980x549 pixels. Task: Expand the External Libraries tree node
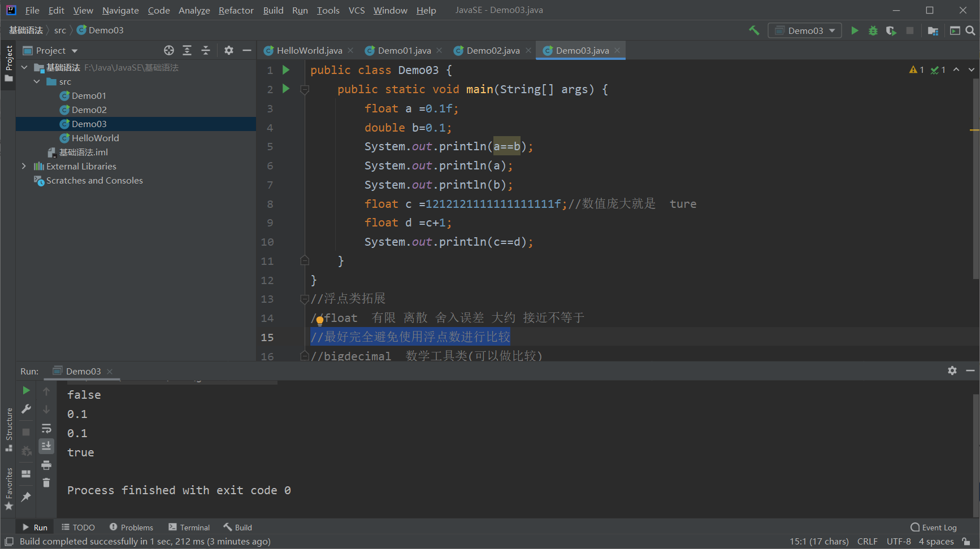tap(24, 166)
